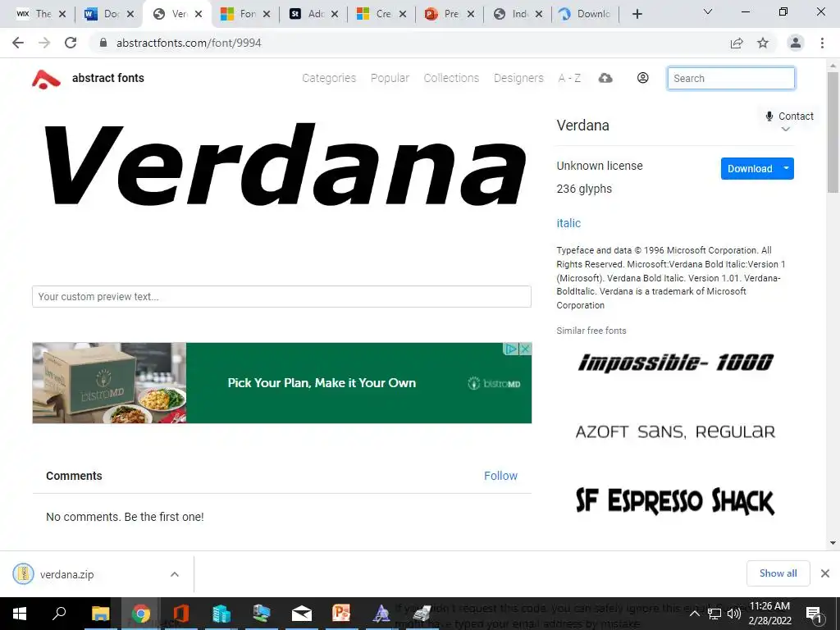Open the cloud upload icon in header
Viewport: 840px width, 630px height.
click(605, 78)
